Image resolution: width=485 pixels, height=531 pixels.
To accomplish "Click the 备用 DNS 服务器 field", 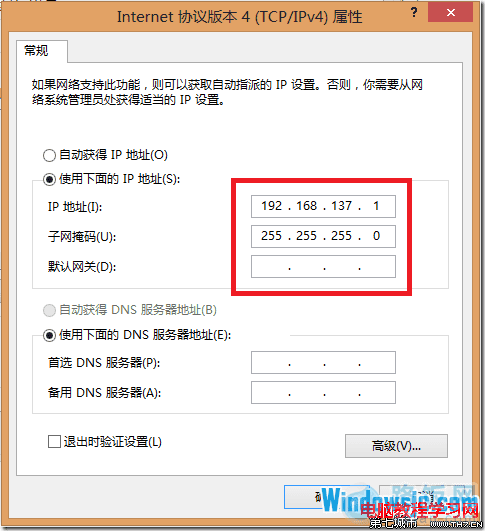I will click(x=323, y=392).
